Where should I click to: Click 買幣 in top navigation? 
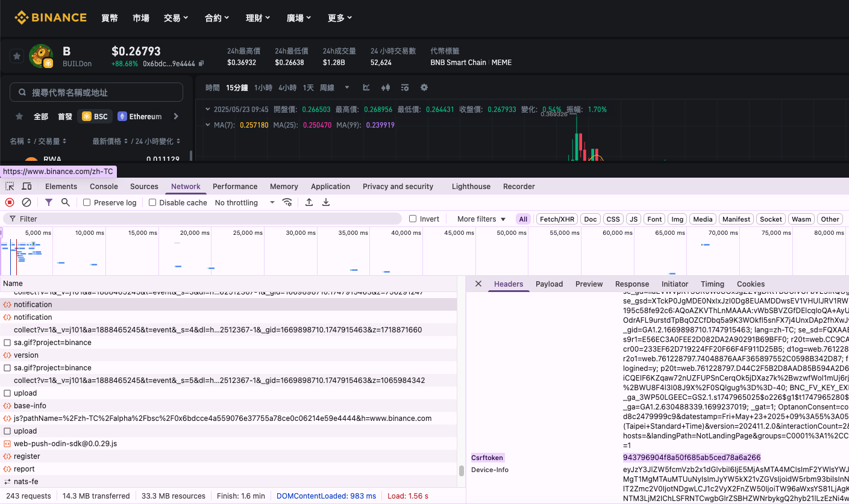[x=110, y=18]
